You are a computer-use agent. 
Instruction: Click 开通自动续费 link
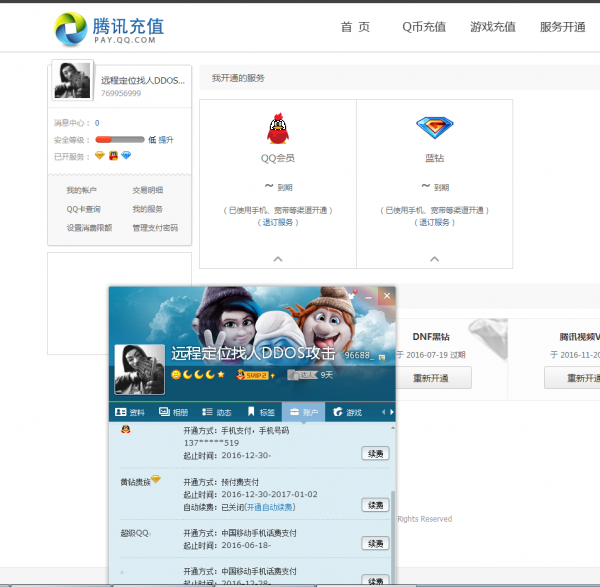pyautogui.click(x=270, y=507)
